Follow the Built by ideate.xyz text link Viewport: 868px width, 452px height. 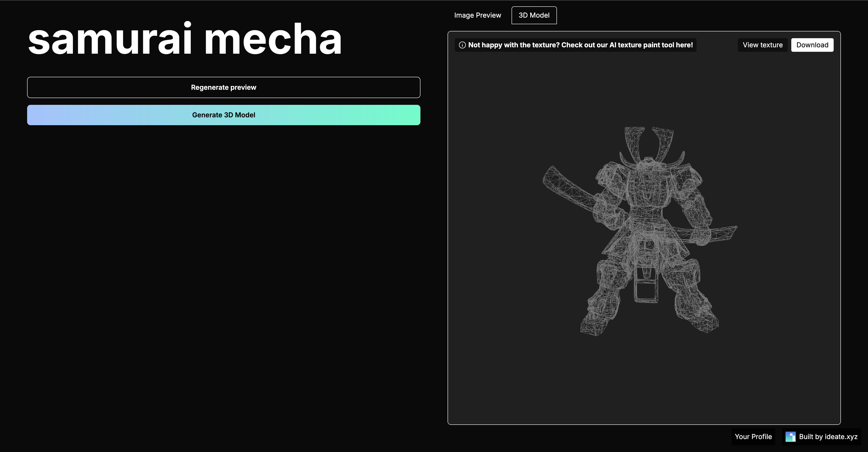click(828, 437)
